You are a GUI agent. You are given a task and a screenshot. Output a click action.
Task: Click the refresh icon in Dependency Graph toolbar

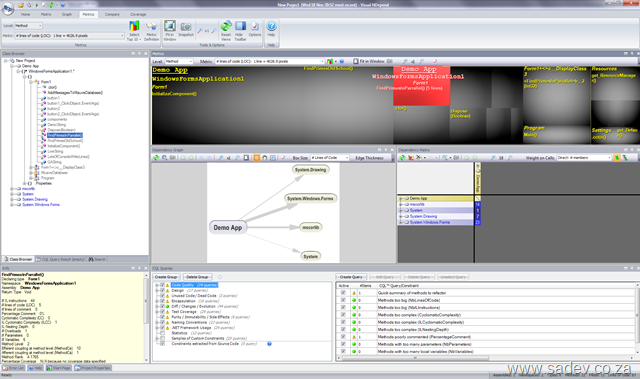(x=156, y=158)
